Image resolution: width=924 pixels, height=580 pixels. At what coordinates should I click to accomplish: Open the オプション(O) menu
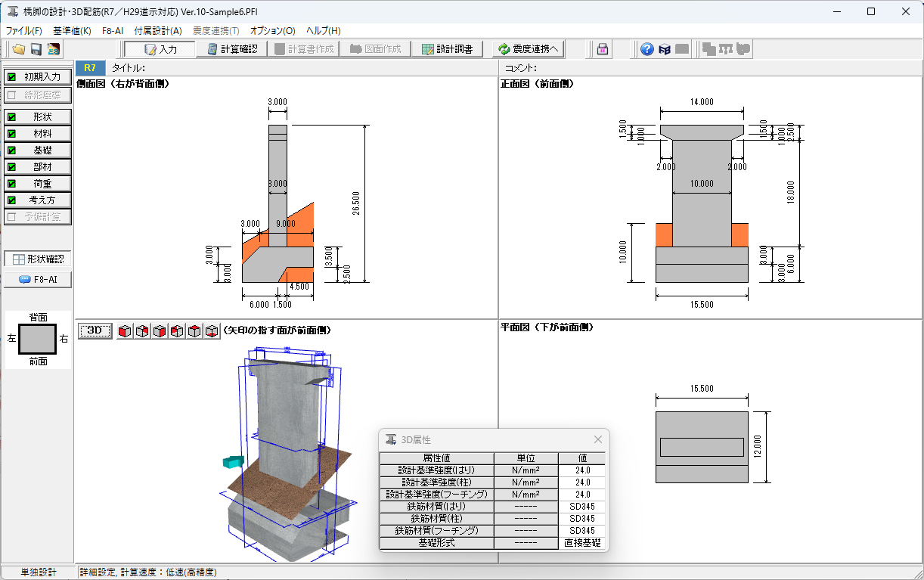click(272, 31)
